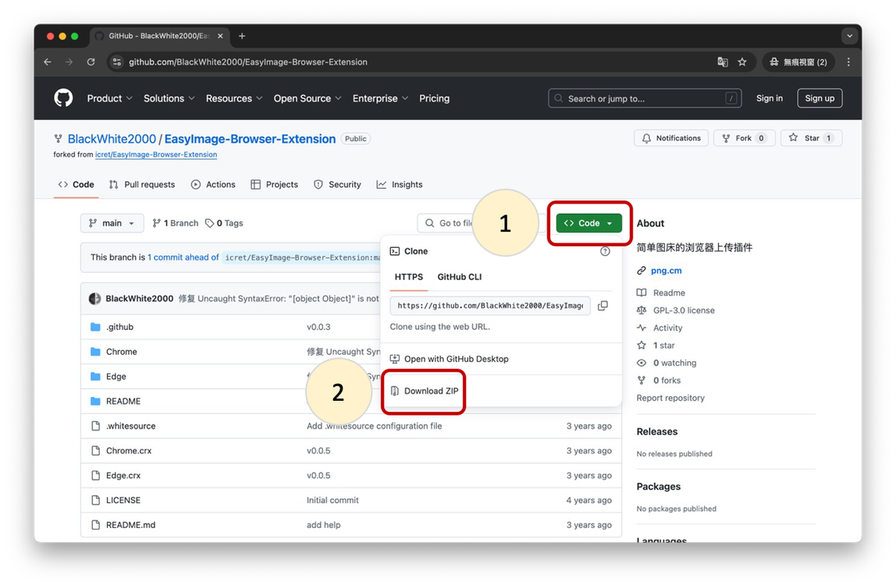Expand the Product navigation menu
The image size is (896, 588).
point(109,98)
